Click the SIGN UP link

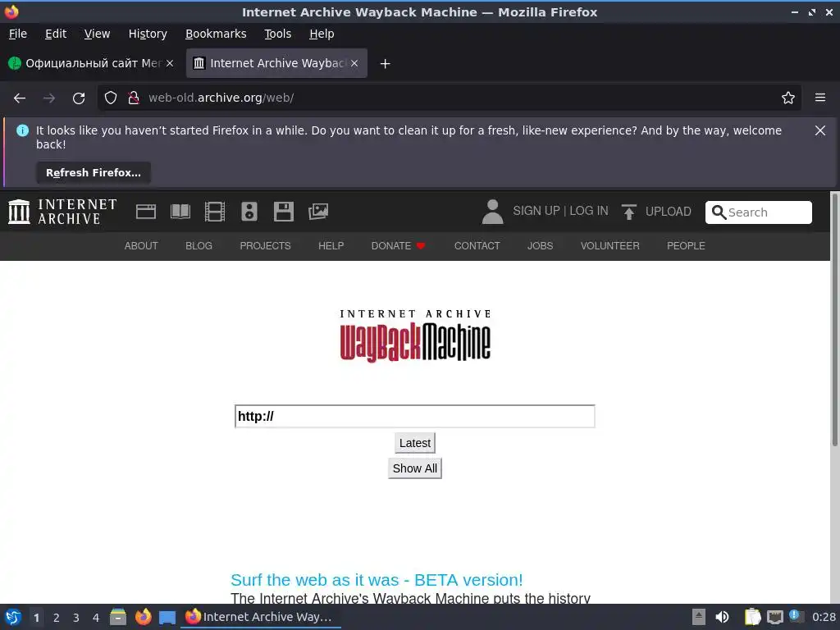(x=536, y=211)
